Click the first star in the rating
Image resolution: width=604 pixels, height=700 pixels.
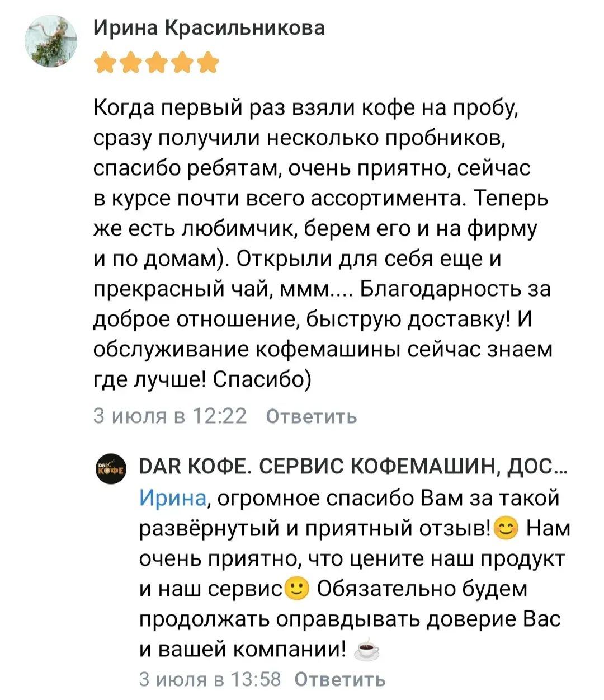[x=105, y=63]
